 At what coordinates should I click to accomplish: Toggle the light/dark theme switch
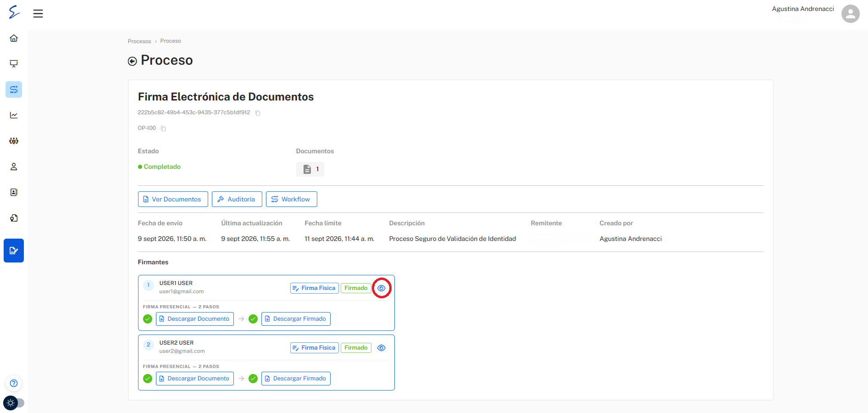coord(14,403)
